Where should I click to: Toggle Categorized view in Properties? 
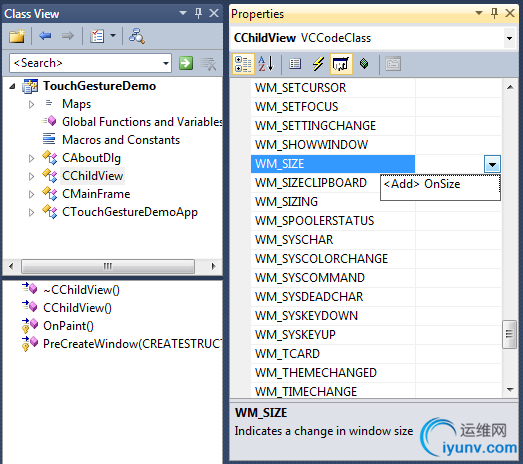[243, 64]
